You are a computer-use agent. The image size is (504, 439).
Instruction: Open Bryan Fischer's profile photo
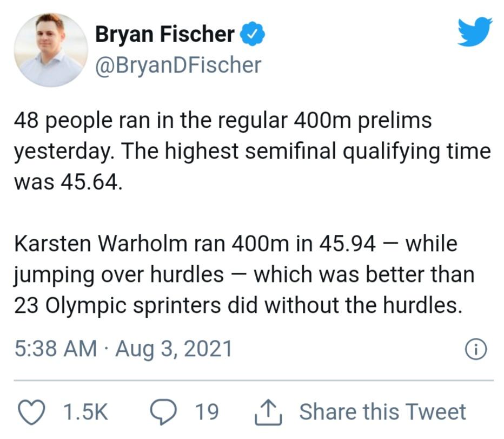point(50,50)
